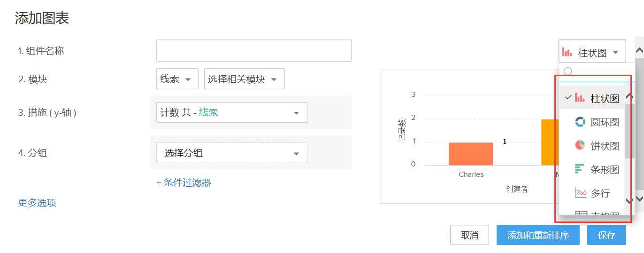This screenshot has height=253, width=644.
Task: Click the 取消 button
Action: [x=469, y=235]
